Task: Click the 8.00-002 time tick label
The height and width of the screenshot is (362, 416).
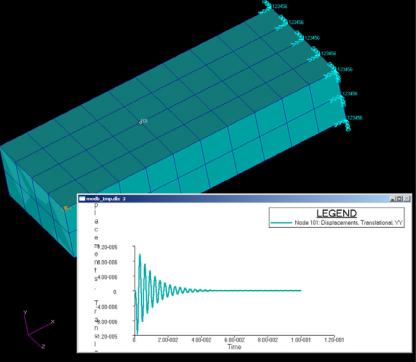Action: 268,340
